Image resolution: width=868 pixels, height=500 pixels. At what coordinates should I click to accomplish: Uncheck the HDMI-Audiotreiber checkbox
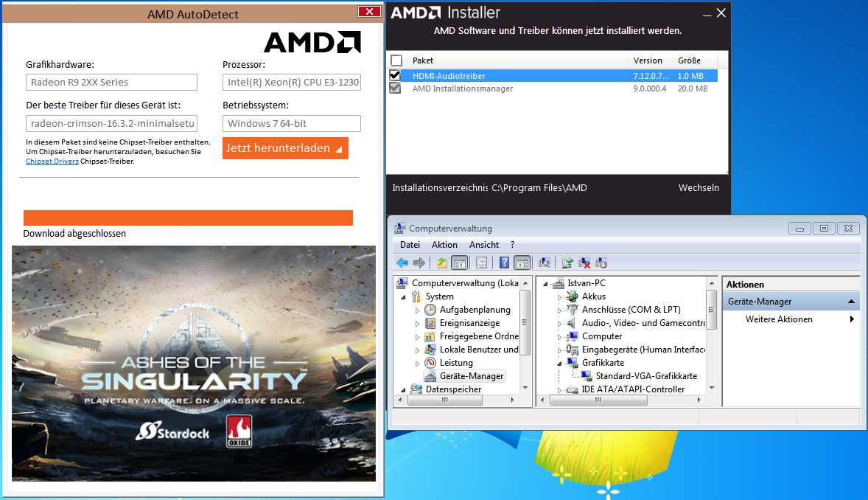[395, 75]
